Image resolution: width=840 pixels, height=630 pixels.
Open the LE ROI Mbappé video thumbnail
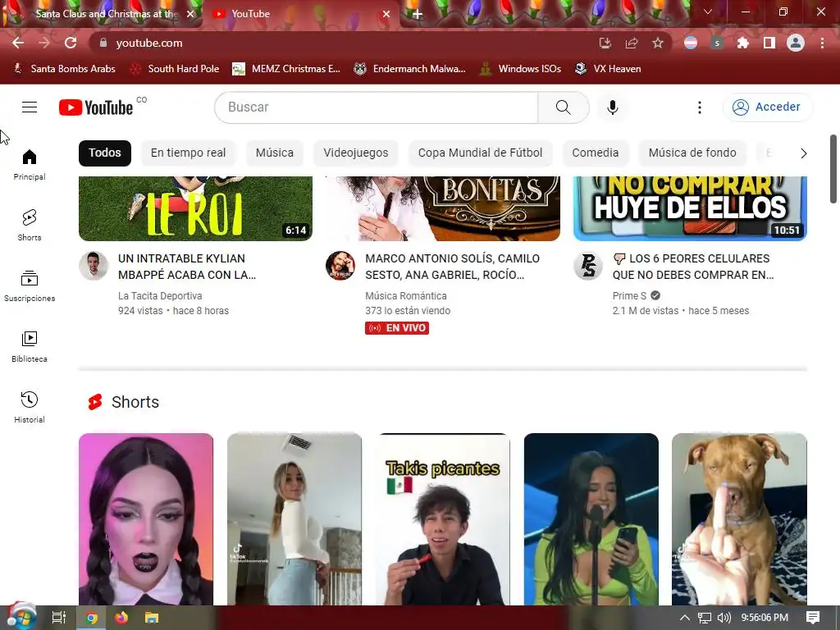click(x=195, y=208)
